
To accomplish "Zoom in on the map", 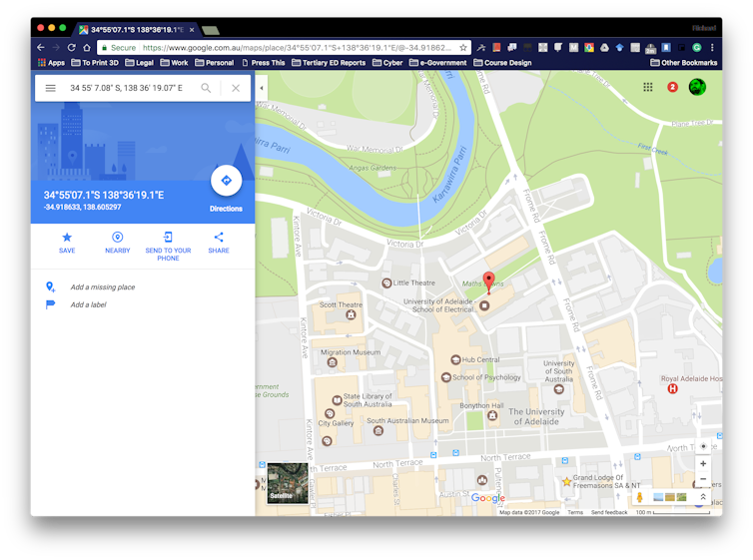I will point(703,464).
